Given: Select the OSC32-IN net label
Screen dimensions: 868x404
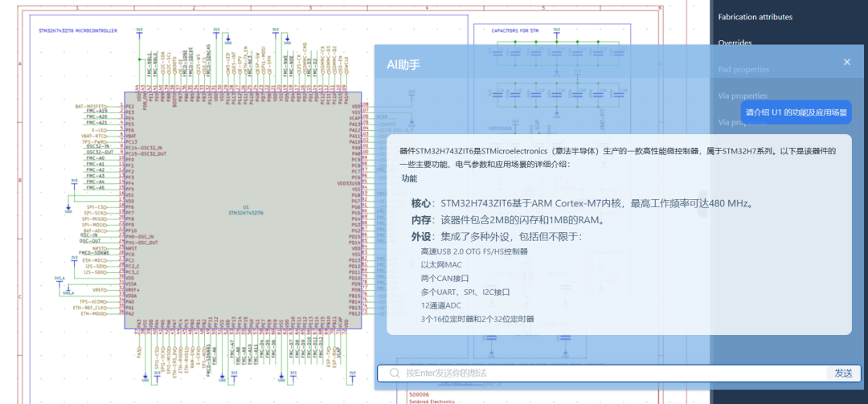Looking at the screenshot, I should point(98,146).
